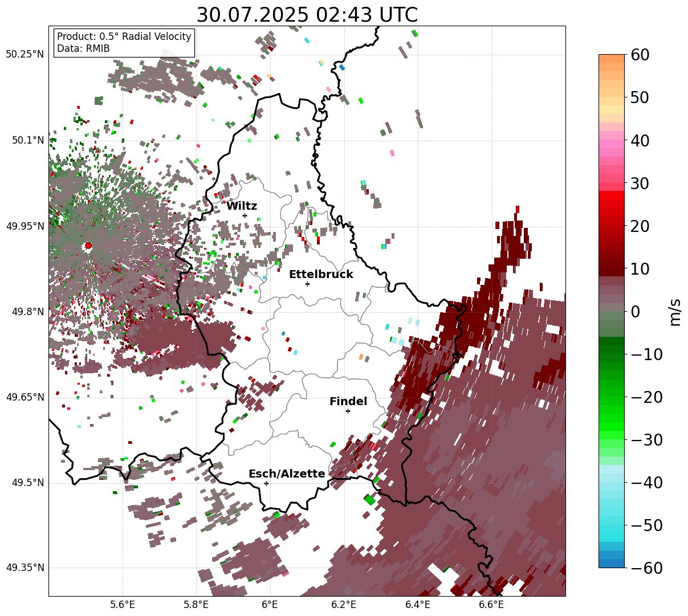Click the 49.8°N latitude tick label

(27, 312)
